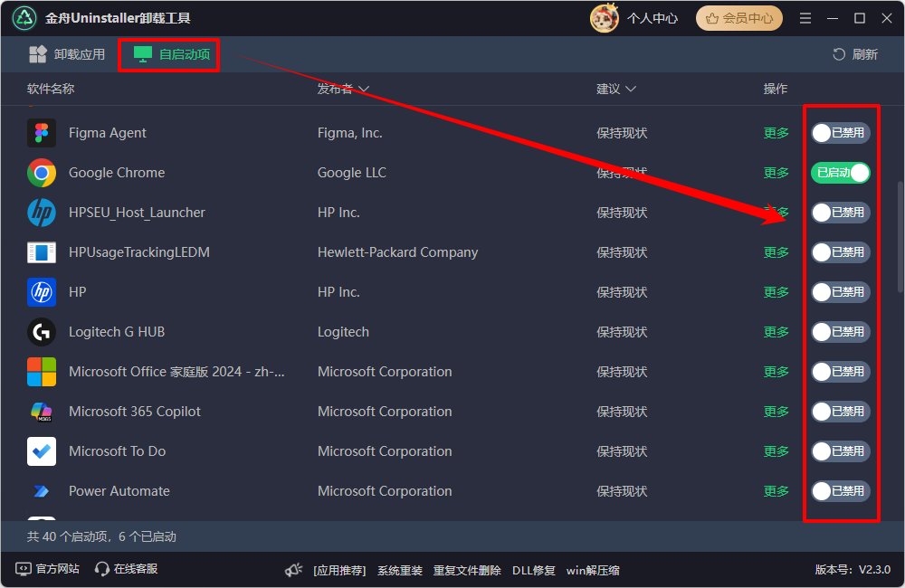Viewport: 905px width, 588px height.
Task: Click 更多 for Microsoft To Do
Action: 776,451
